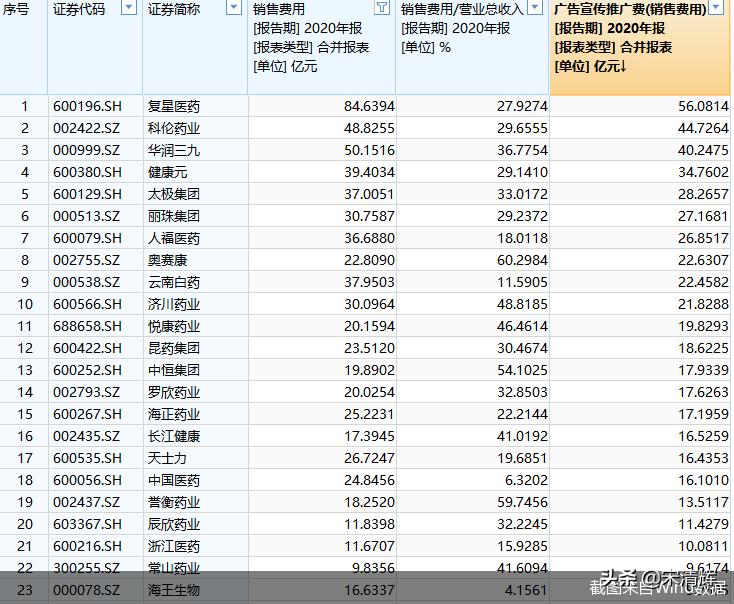Select code 600216.SH
Screen dimensions: 734x604
87,546
